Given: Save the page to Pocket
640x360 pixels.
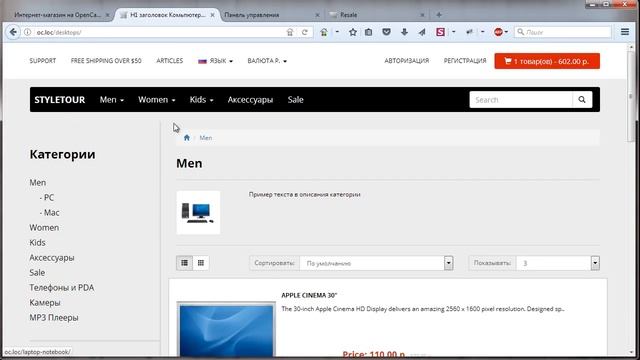Looking at the screenshot, I should pyautogui.click(x=386, y=32).
